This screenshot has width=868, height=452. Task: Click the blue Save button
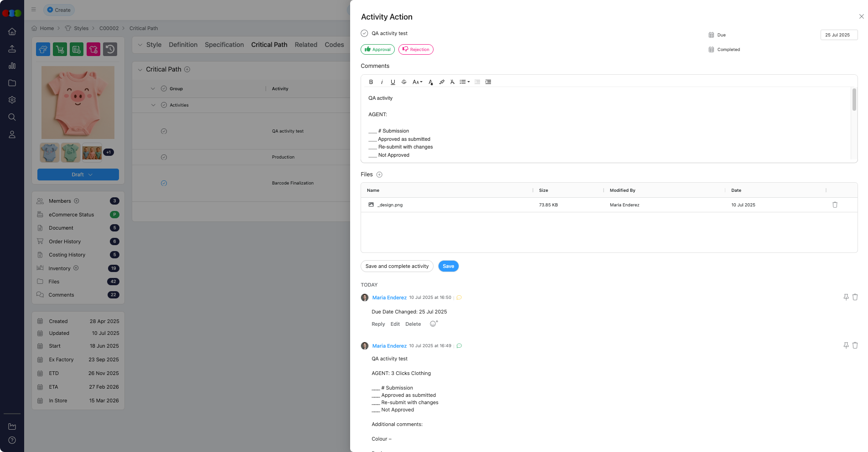point(448,266)
